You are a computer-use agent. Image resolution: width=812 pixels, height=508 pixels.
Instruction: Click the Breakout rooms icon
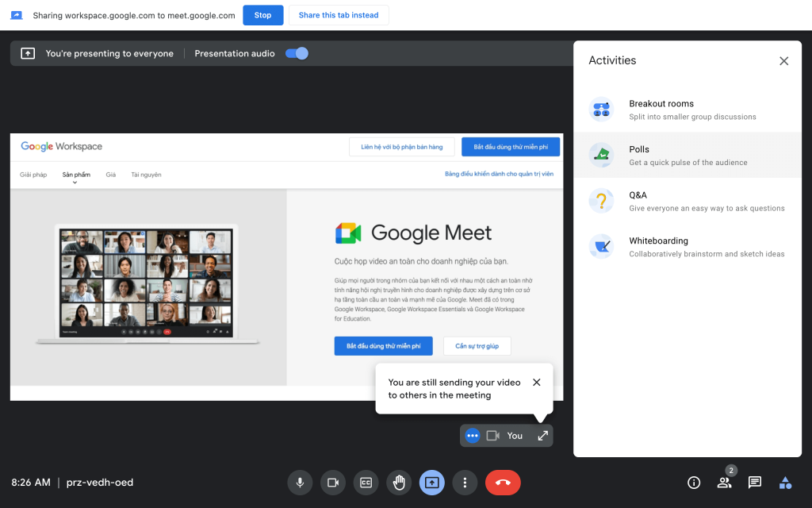tap(601, 110)
